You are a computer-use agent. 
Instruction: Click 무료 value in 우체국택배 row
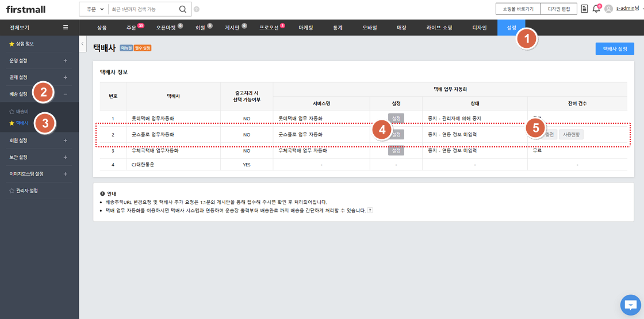(537, 151)
